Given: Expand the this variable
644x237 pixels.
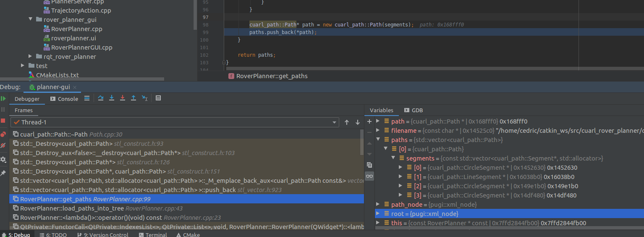Looking at the screenshot, I should tap(378, 223).
